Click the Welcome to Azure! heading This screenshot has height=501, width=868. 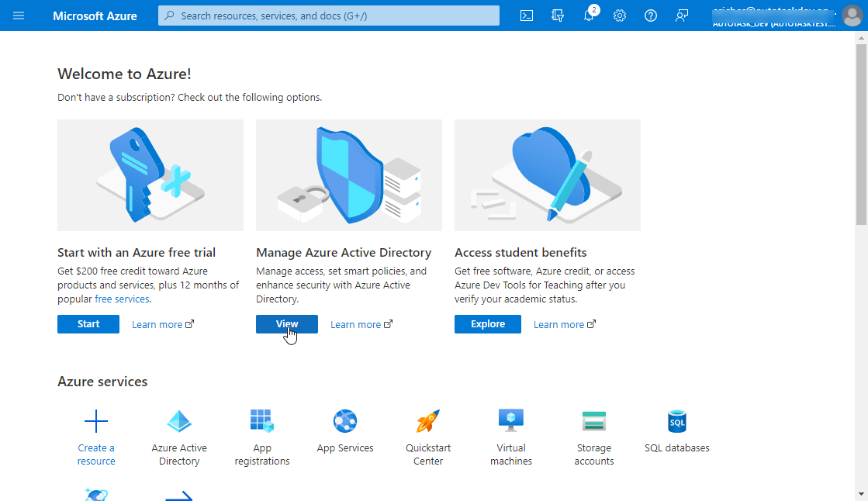tap(124, 74)
